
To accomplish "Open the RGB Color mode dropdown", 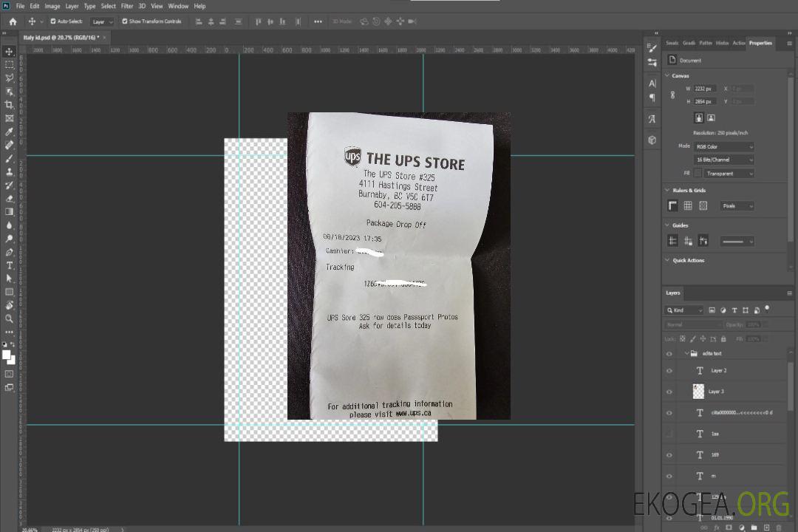I will pyautogui.click(x=723, y=146).
